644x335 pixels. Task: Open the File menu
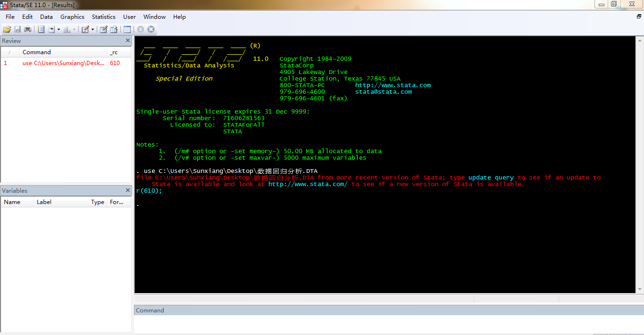click(10, 16)
